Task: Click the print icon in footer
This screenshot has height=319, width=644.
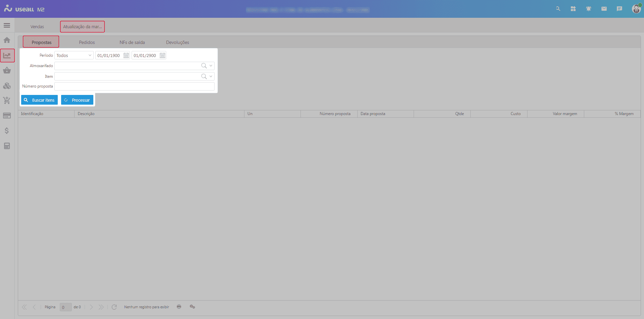Action: pyautogui.click(x=179, y=307)
